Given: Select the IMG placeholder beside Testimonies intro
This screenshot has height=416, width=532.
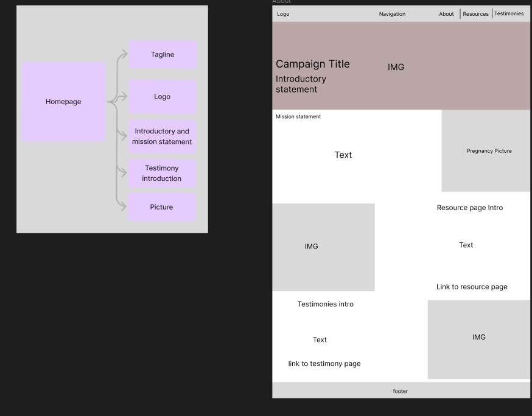Looking at the screenshot, I should point(478,339).
